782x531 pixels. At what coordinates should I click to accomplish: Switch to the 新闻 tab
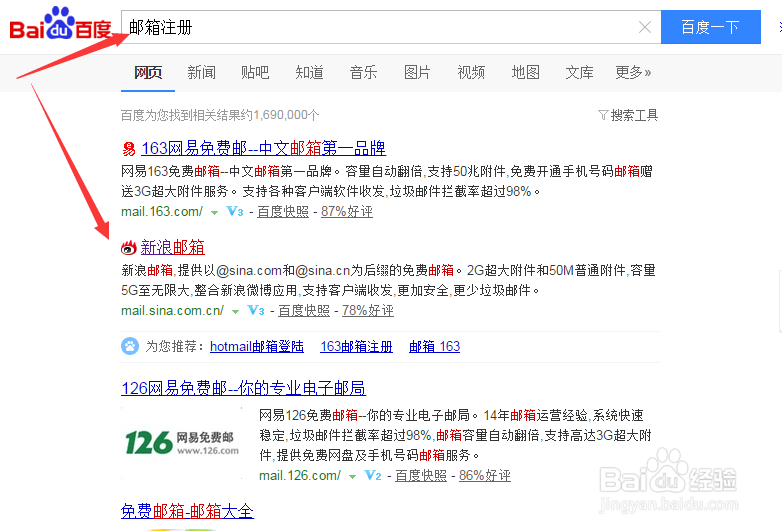[201, 73]
